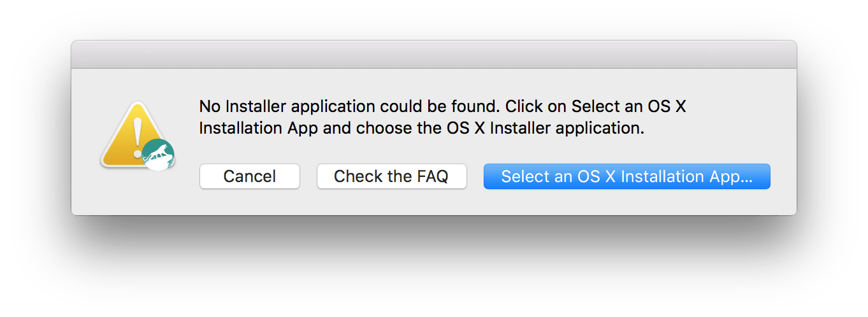Open the FAQ via Check the FAQ
The width and height of the screenshot is (868, 317).
pyautogui.click(x=392, y=176)
